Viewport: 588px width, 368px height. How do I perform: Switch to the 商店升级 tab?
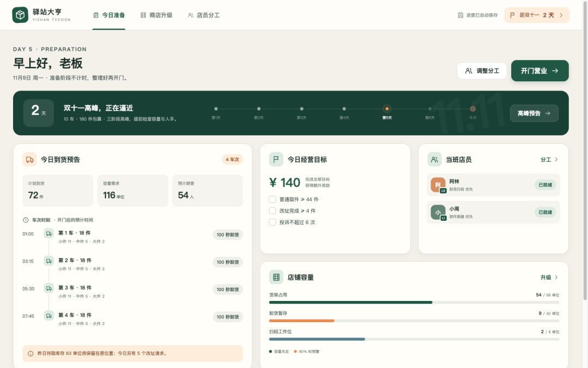click(156, 15)
